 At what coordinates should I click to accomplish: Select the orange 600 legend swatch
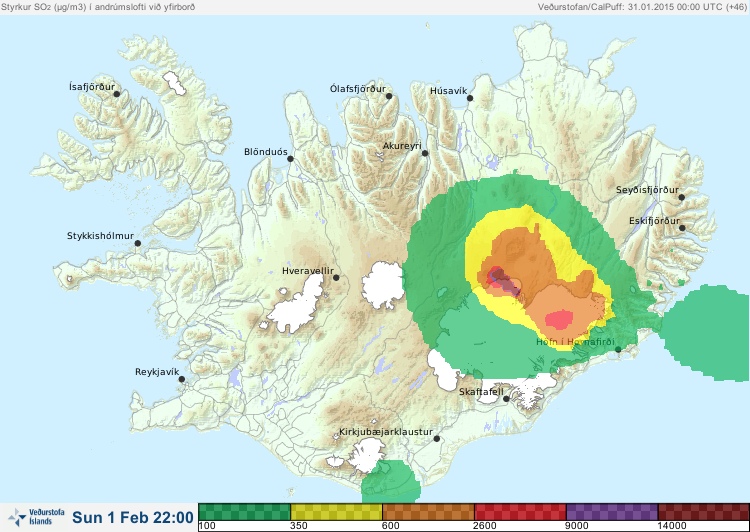point(428,512)
